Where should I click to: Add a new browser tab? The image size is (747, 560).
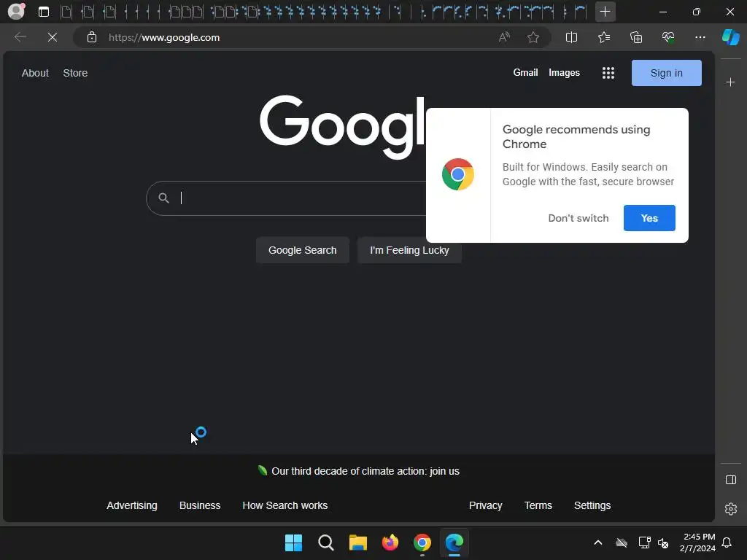coord(605,12)
